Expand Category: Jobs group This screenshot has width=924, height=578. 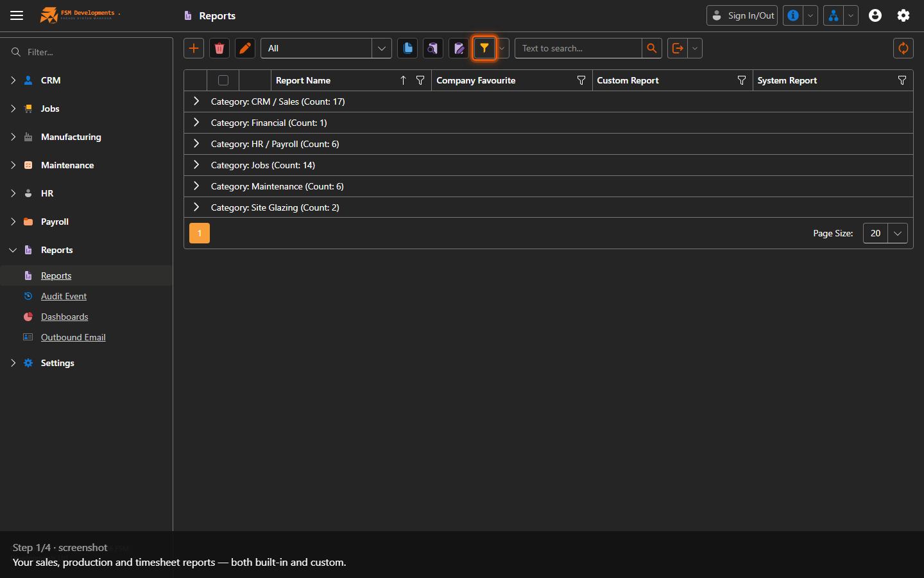click(196, 165)
